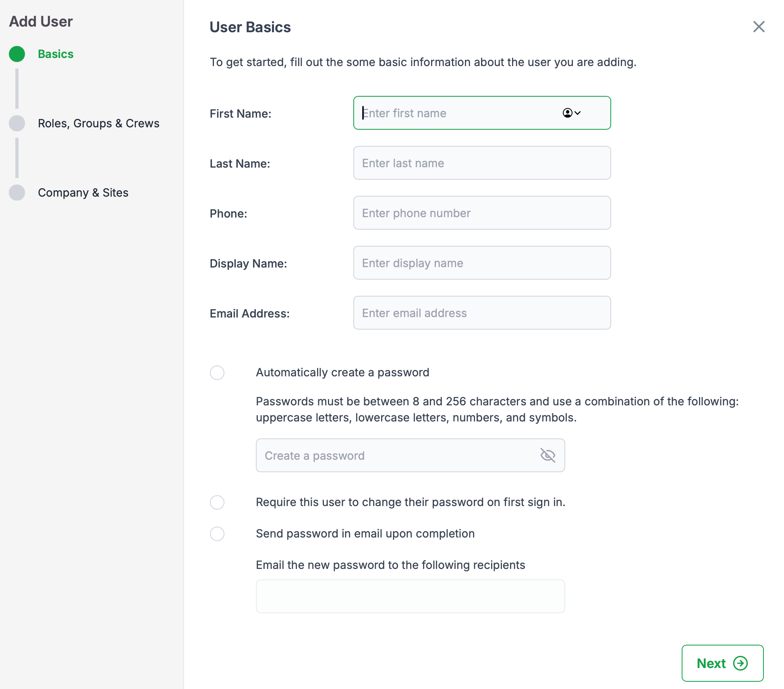Viewport: 784px width, 689px height.
Task: Click inside the First Name field
Action: (455, 113)
